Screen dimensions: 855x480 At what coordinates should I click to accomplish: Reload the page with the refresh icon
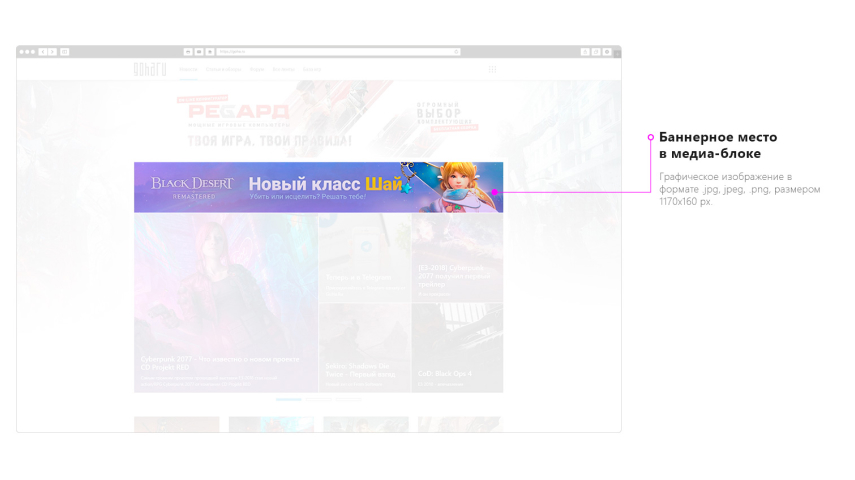(456, 52)
